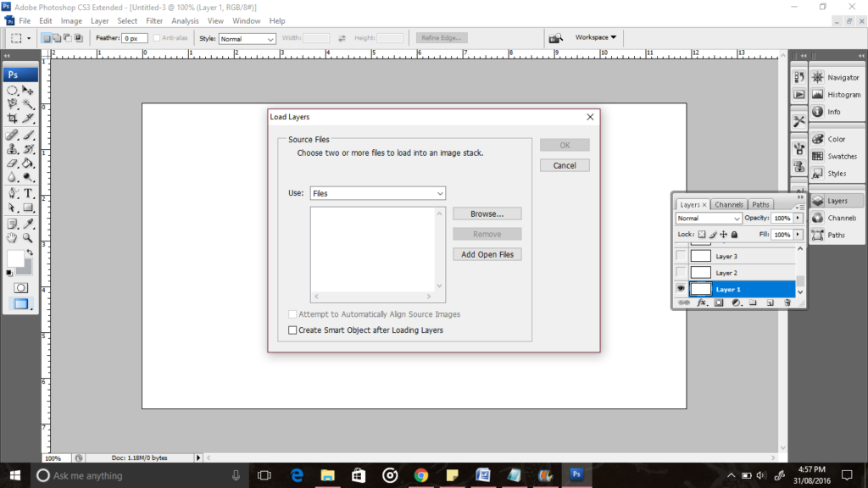Toggle lock all padlock icon

point(735,235)
